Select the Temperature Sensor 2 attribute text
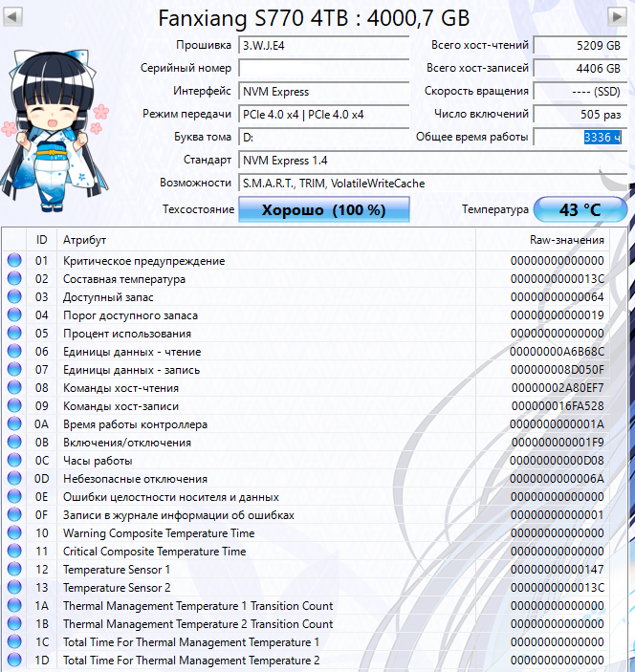This screenshot has width=635, height=672. 117,588
